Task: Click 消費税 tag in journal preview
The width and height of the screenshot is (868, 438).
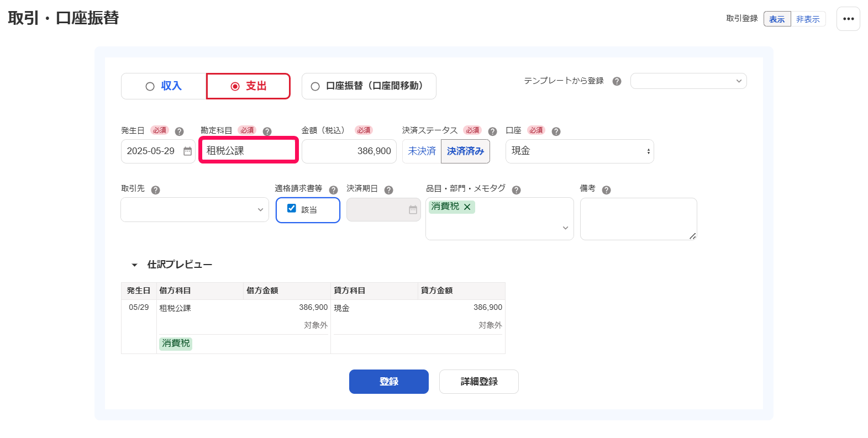Action: pyautogui.click(x=176, y=344)
